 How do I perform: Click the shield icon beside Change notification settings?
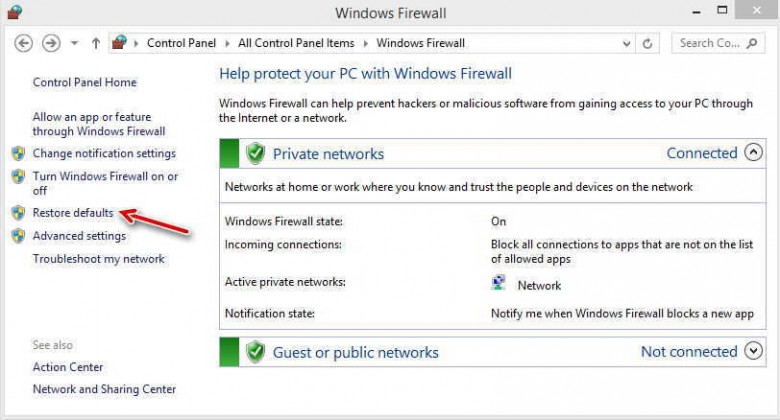[x=18, y=153]
